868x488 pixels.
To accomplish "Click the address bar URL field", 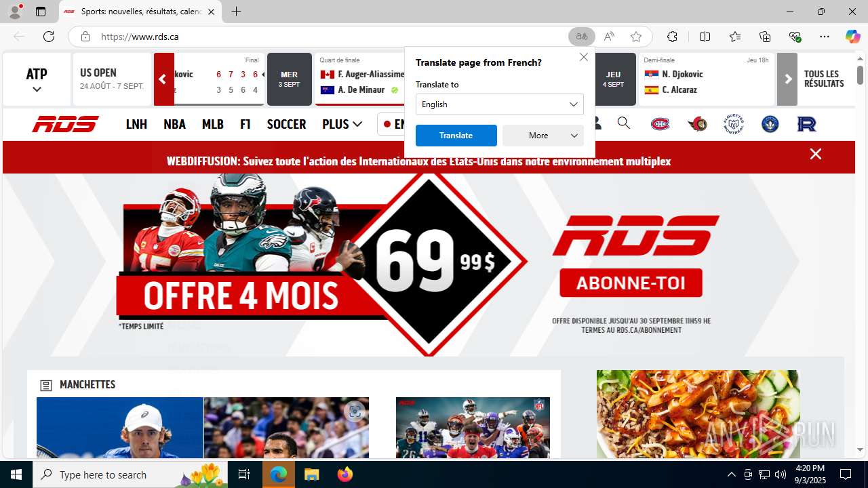I will [x=332, y=37].
